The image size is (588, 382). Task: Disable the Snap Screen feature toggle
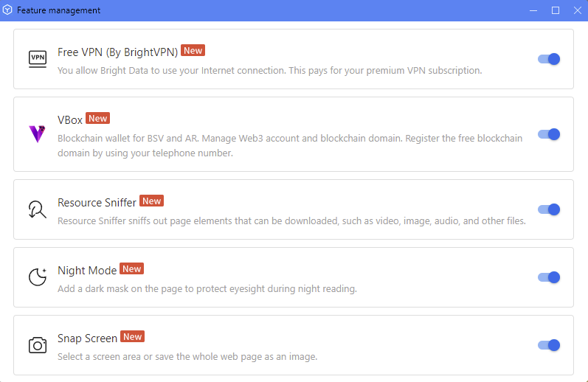coord(549,345)
